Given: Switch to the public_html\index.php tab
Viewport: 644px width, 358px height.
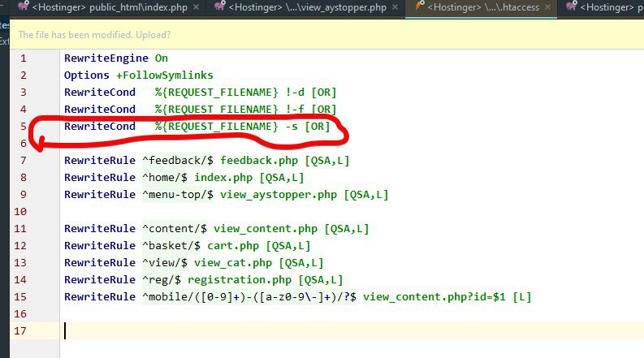Looking at the screenshot, I should pos(110,7).
